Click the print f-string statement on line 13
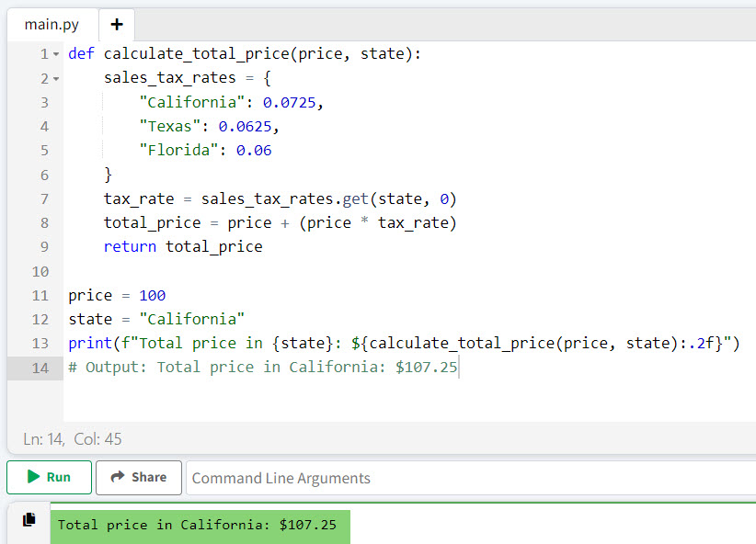The height and width of the screenshot is (544, 756). pos(404,343)
